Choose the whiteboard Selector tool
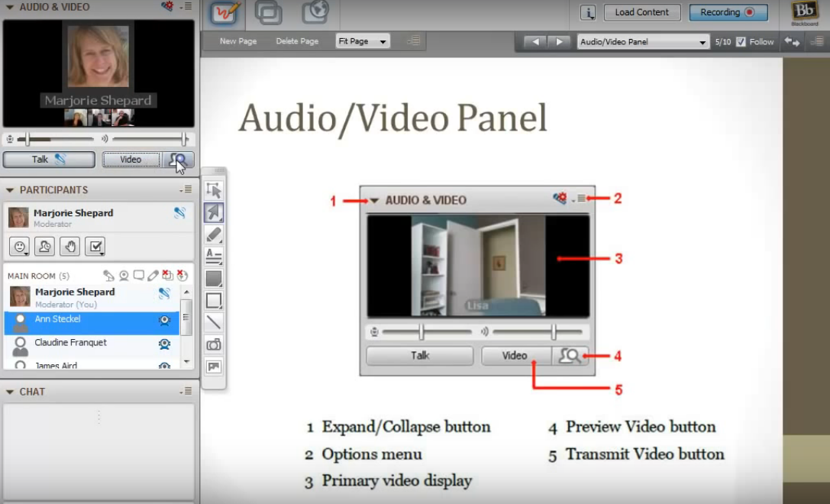 pyautogui.click(x=214, y=190)
